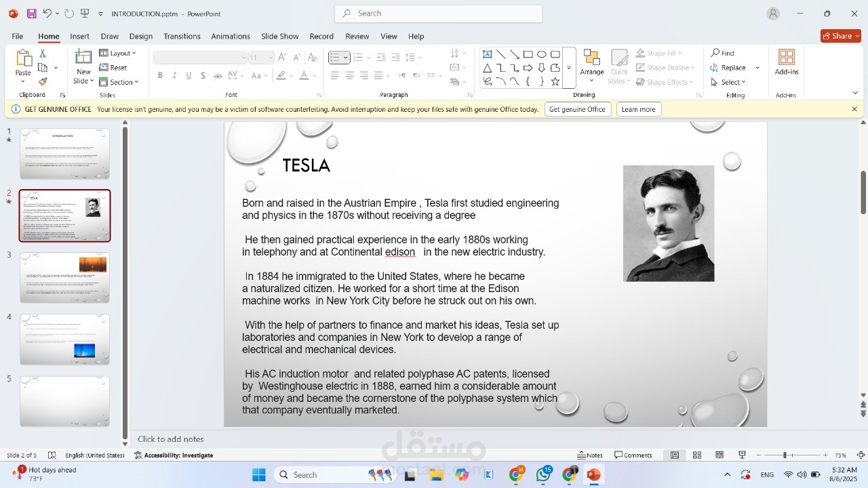
Task: Click the Cut scissors icon
Action: tap(43, 53)
